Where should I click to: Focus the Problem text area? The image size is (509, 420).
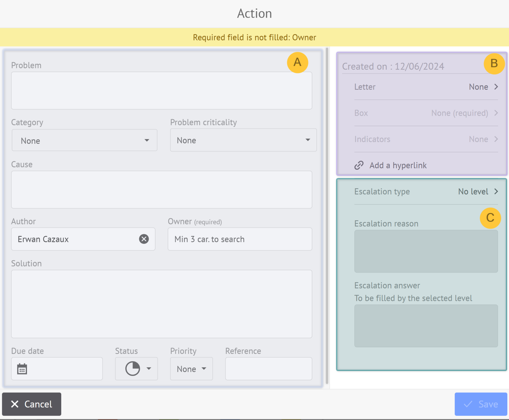tap(162, 91)
